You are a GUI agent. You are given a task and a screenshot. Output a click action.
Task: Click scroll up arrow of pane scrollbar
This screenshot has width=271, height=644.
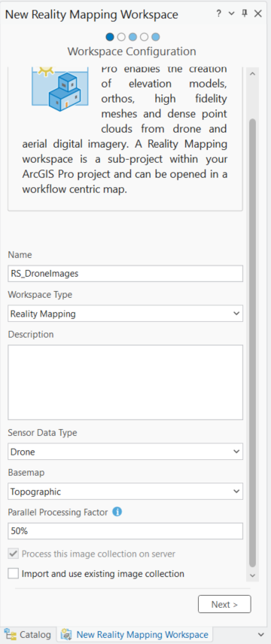(x=252, y=74)
